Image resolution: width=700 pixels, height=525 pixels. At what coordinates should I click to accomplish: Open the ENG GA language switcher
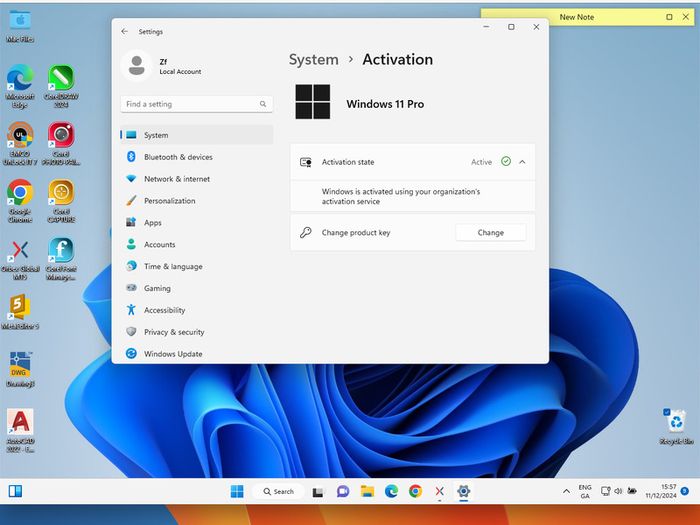click(x=585, y=492)
